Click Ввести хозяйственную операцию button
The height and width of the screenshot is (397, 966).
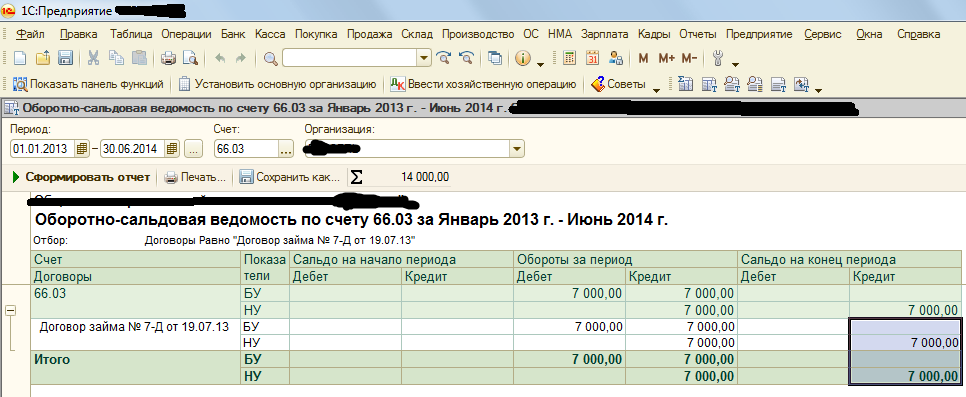(x=483, y=84)
